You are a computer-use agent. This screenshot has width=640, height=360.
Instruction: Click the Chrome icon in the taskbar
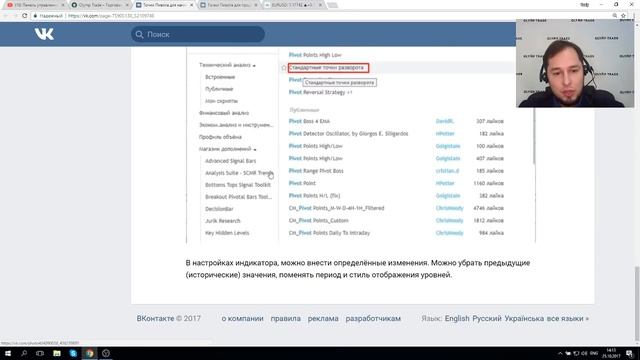tap(89, 353)
